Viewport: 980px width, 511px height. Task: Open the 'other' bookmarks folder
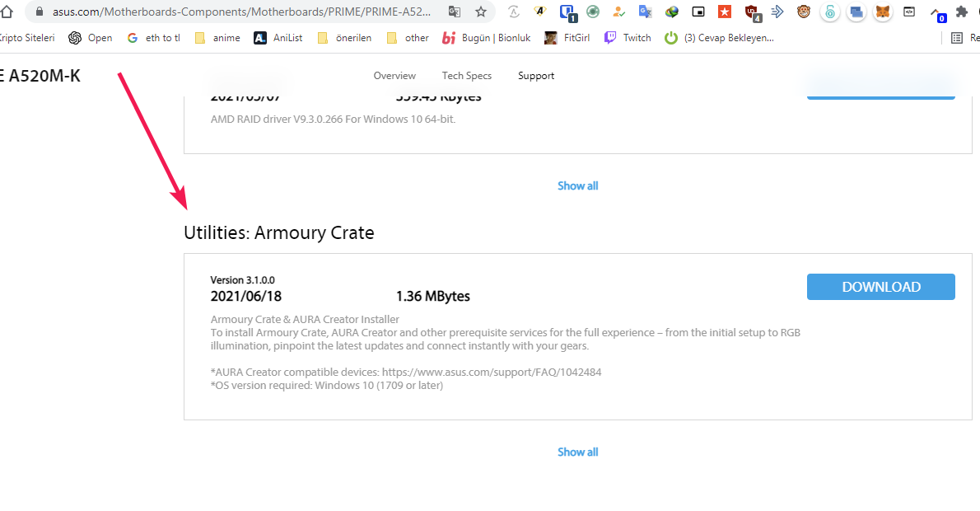point(408,38)
